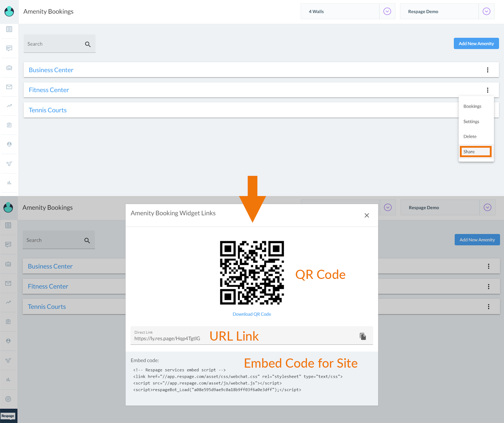
Task: Close the Amenity Booking Widget Links dialog
Action: (367, 215)
